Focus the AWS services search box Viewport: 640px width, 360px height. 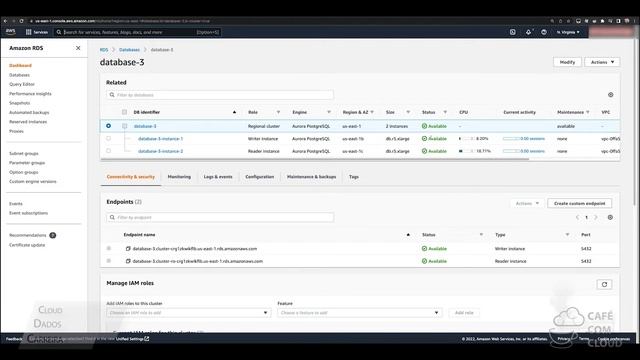coord(138,32)
